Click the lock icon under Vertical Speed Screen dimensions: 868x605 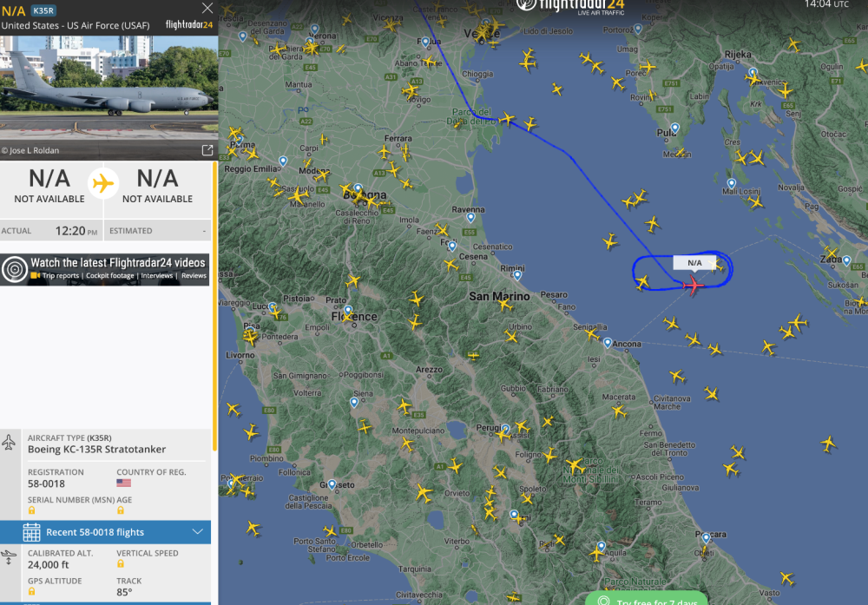121,565
